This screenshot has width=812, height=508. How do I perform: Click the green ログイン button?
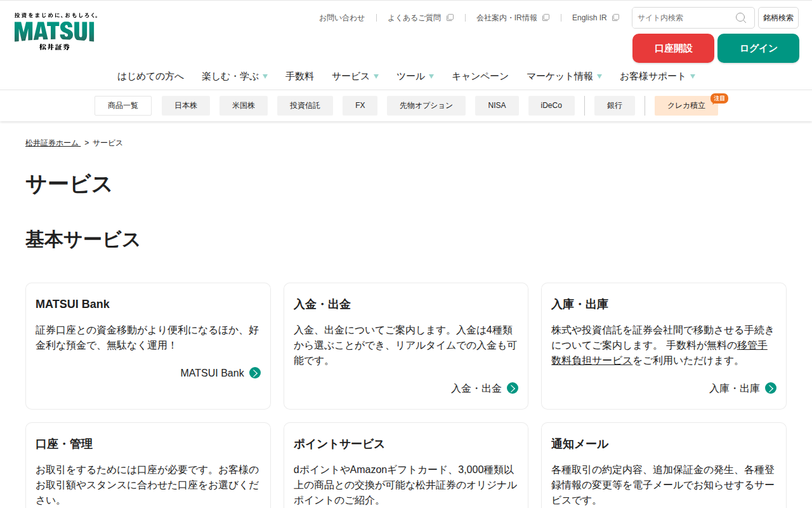click(x=758, y=48)
